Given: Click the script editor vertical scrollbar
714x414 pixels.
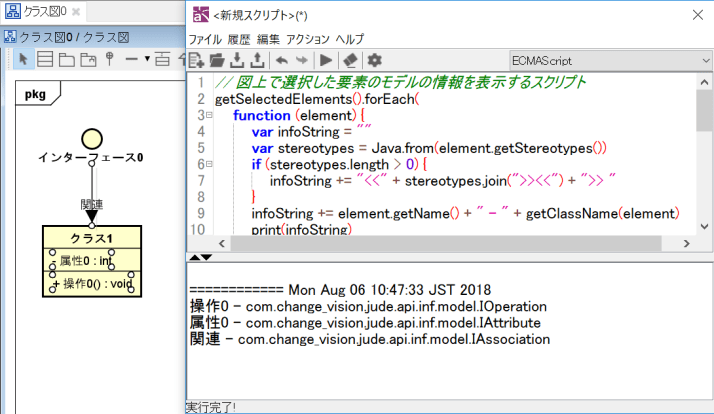Looking at the screenshot, I should pyautogui.click(x=704, y=110).
